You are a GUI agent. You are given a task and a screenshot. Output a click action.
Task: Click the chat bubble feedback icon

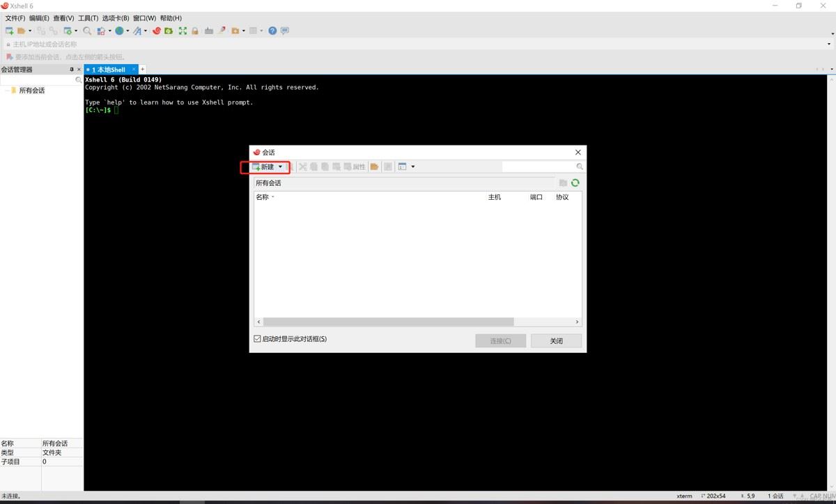pyautogui.click(x=284, y=31)
